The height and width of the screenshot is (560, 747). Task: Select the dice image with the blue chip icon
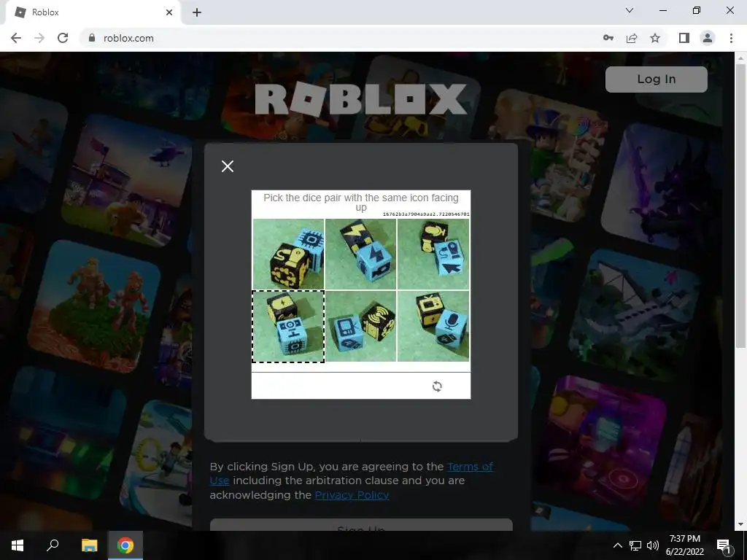coord(288,254)
